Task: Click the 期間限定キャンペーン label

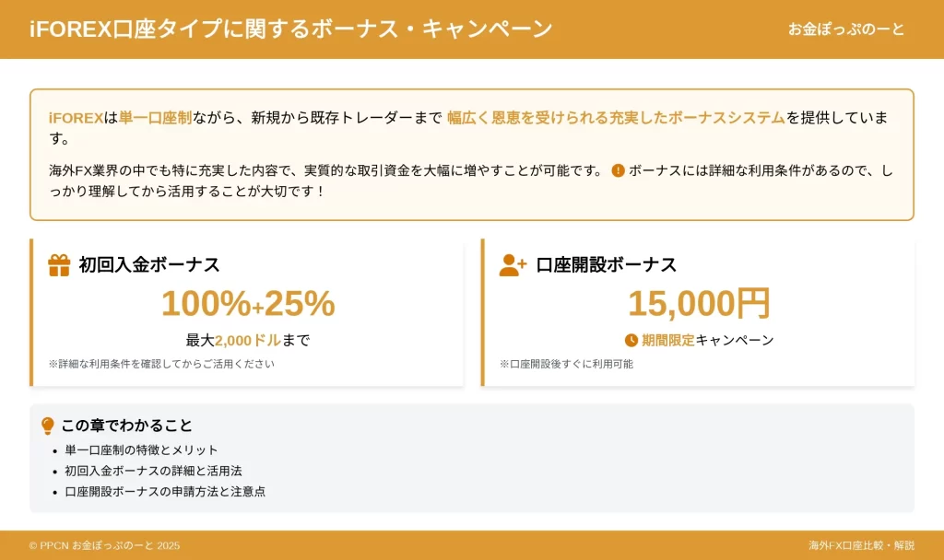Action: [707, 341]
